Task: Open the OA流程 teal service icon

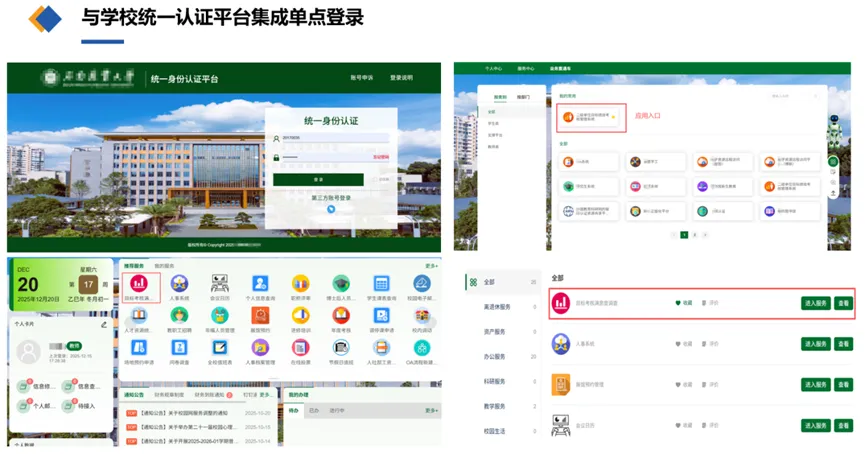Action: coord(422,348)
